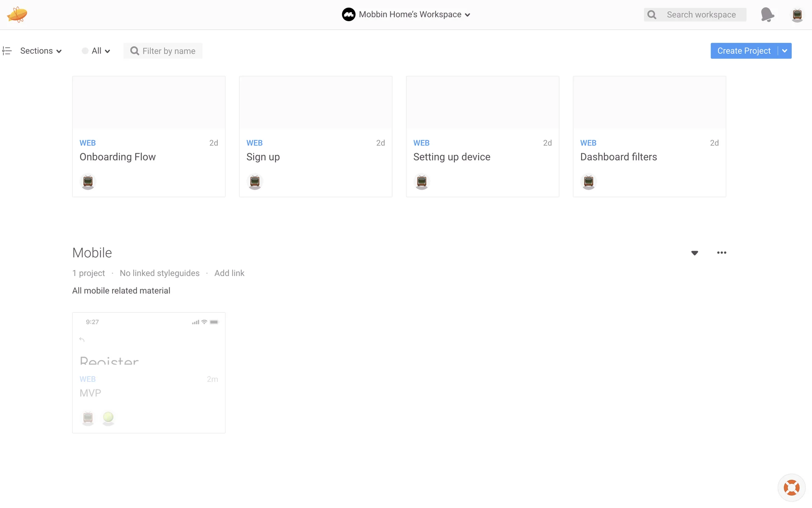Open the help lifebuoy button

791,488
